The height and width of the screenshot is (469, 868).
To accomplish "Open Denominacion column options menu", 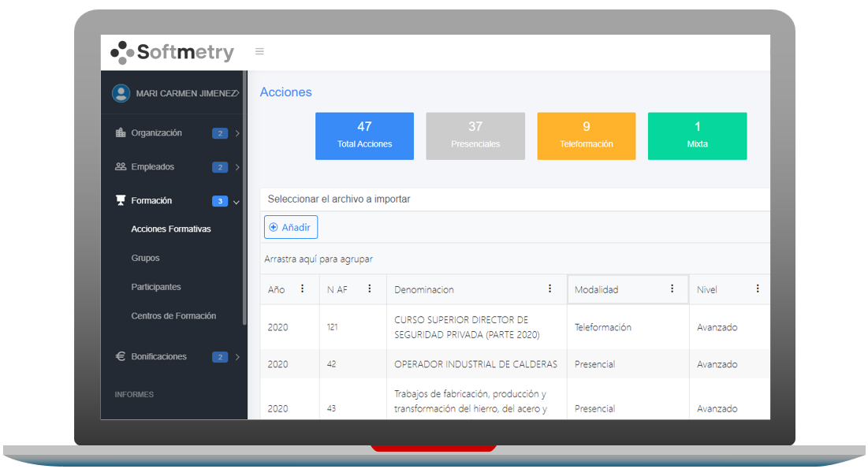I will tap(549, 288).
